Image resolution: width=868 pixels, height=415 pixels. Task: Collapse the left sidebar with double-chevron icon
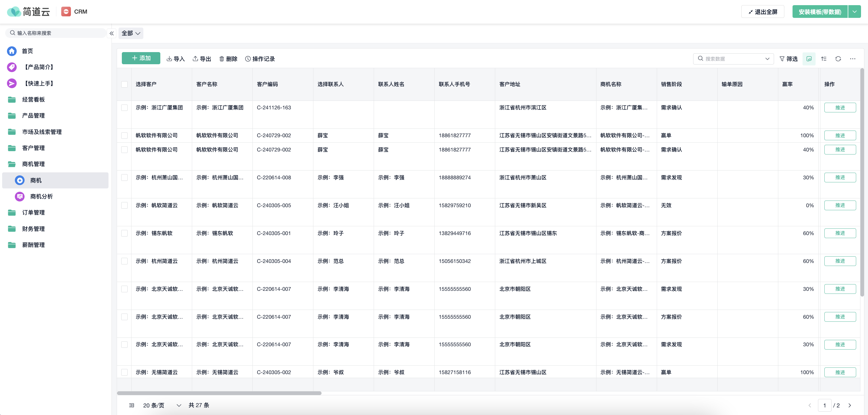tap(112, 33)
